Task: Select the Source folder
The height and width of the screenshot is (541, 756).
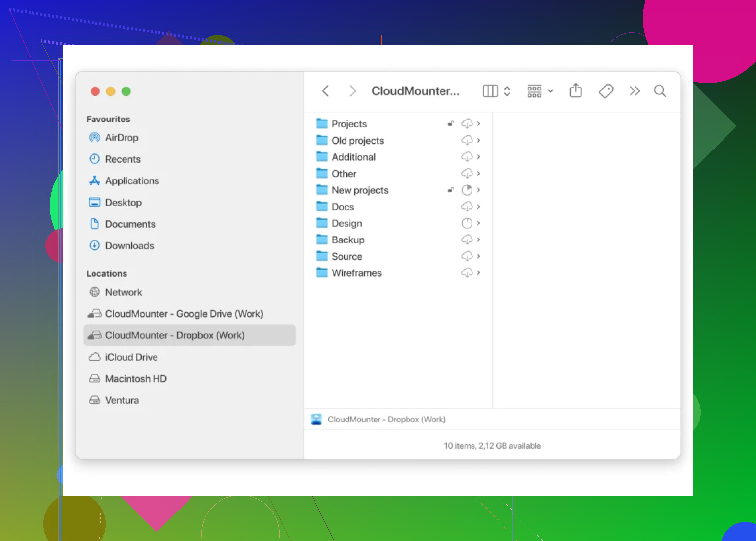Action: coord(398,256)
